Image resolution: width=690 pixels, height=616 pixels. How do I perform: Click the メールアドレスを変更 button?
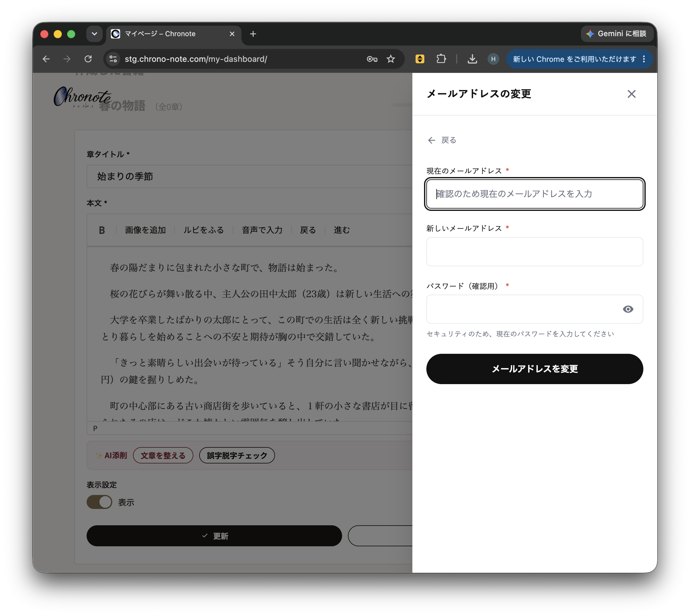tap(534, 369)
